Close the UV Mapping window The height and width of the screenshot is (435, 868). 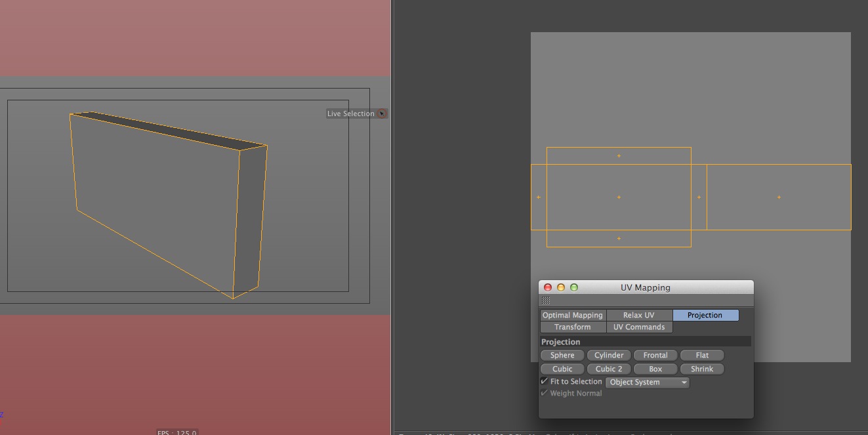pyautogui.click(x=548, y=287)
